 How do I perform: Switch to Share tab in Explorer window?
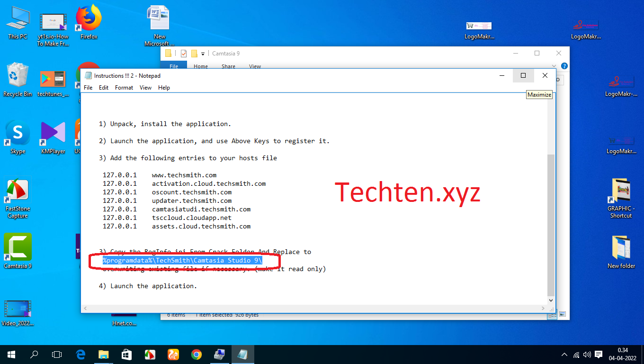[228, 66]
